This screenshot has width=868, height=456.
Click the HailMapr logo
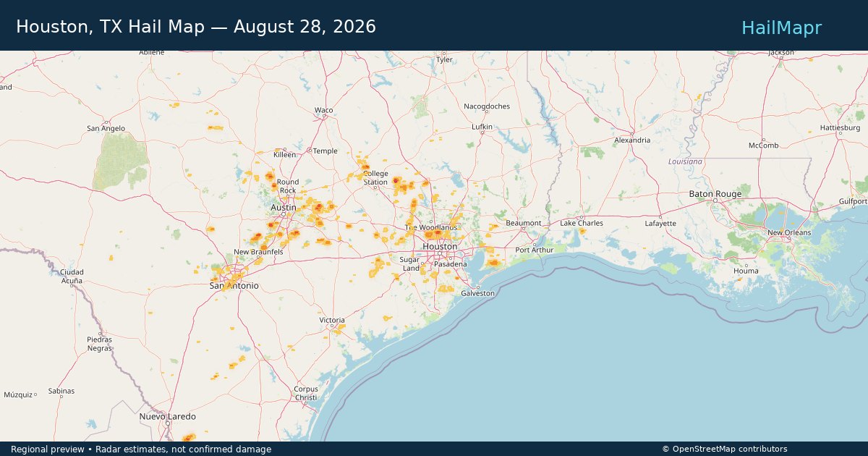[x=781, y=28]
